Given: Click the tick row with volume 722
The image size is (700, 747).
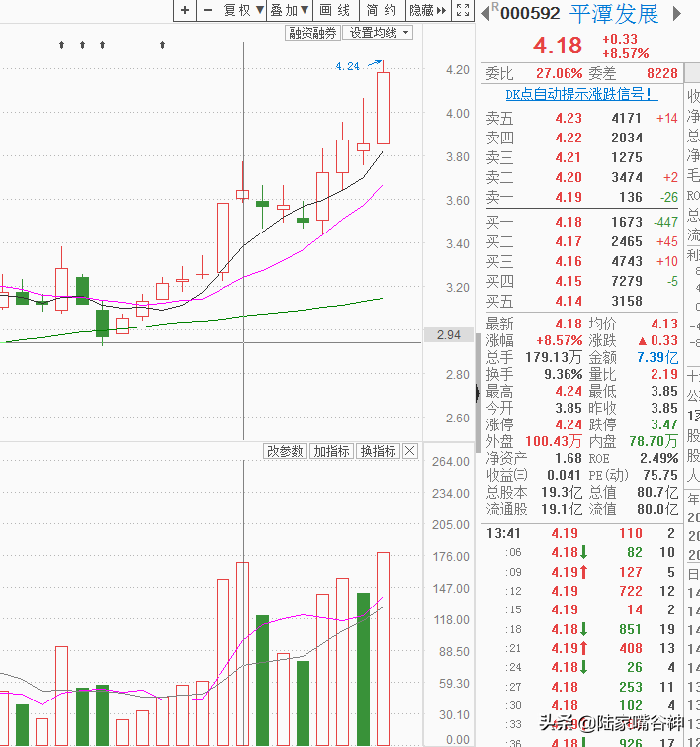Looking at the screenshot, I should click(581, 591).
